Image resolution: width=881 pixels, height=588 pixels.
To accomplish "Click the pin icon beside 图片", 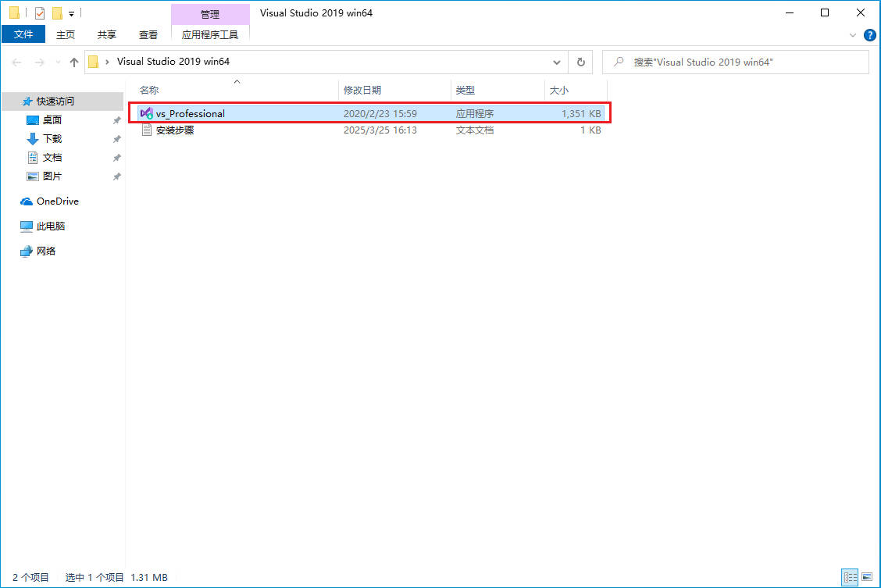I will tap(117, 176).
